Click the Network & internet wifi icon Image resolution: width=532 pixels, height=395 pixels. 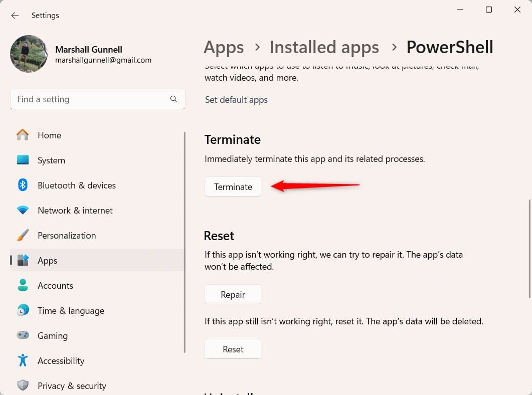coord(23,210)
